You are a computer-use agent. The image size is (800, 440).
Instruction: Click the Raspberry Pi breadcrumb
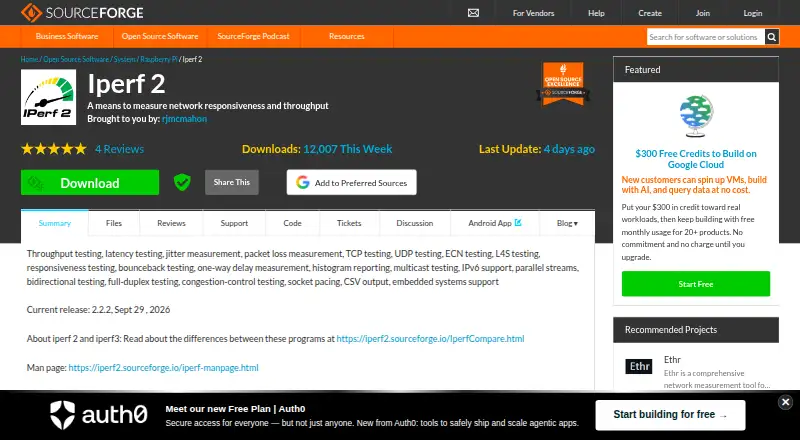coord(159,59)
